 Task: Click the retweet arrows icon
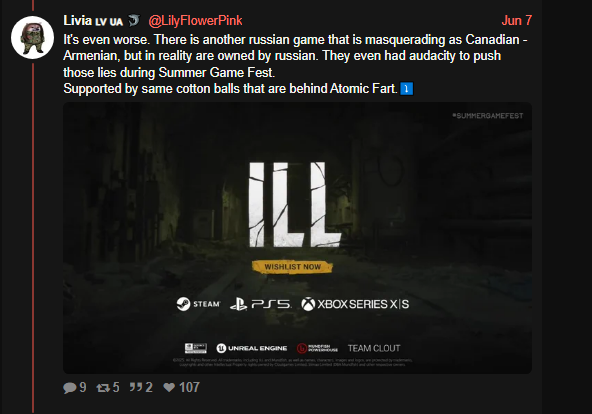(103, 388)
